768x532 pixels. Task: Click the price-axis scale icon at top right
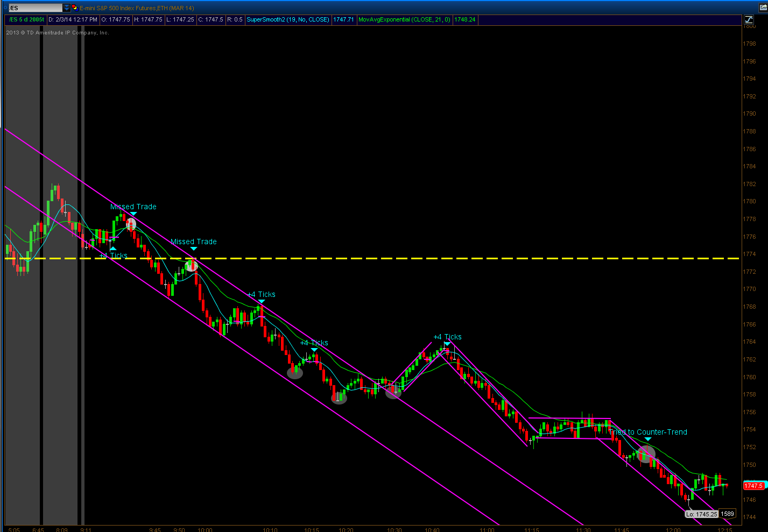pyautogui.click(x=749, y=20)
